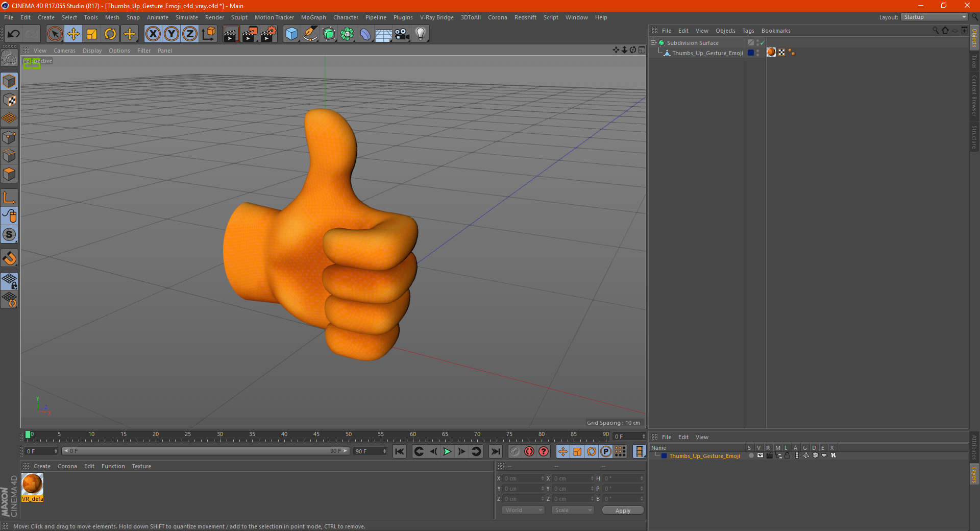Add a Floor environment object
The image size is (980, 531).
[384, 34]
